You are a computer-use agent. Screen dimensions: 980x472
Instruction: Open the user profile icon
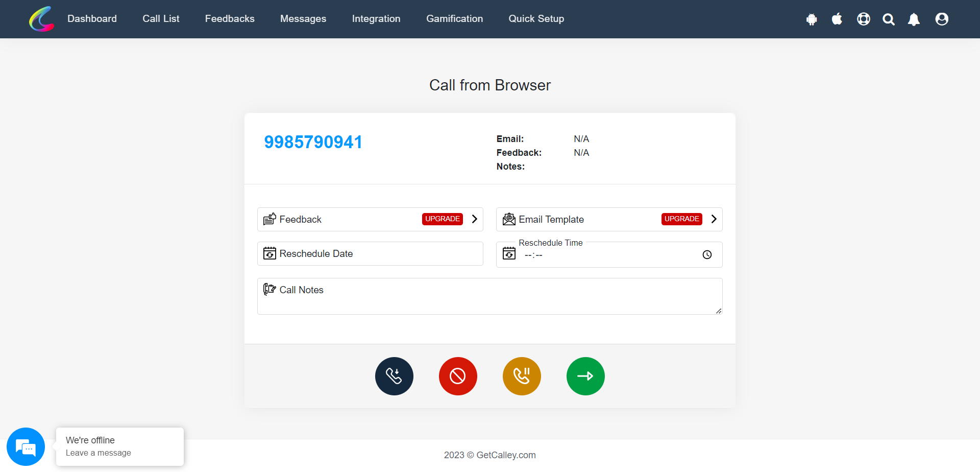pyautogui.click(x=942, y=19)
